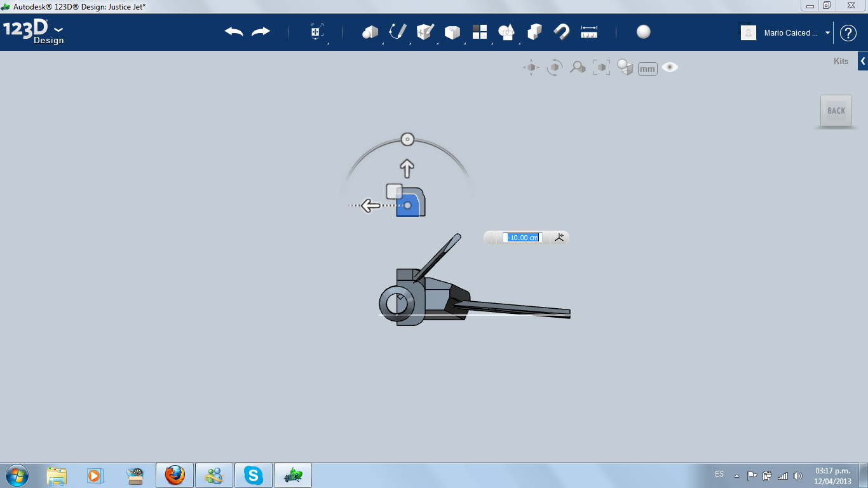Screen dimensions: 868x488
Task: Click the ES language indicator
Action: click(x=719, y=474)
